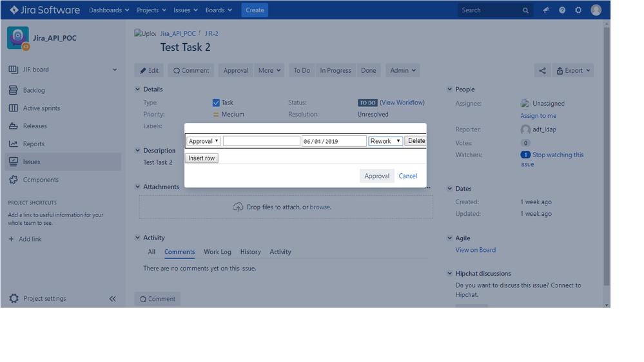Click the Active sprints icon

(13, 108)
